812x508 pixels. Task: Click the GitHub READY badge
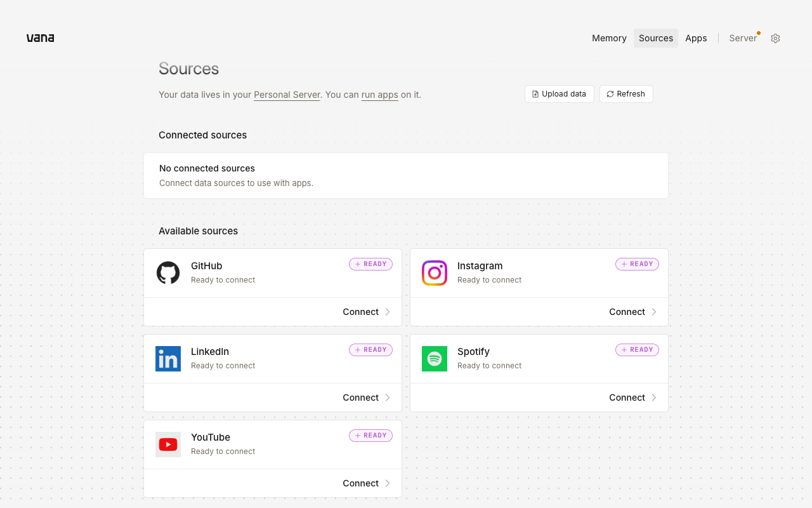pyautogui.click(x=370, y=264)
